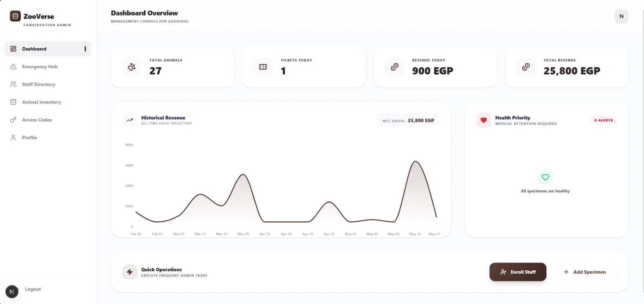
Task: Click the ZooVerse logo icon
Action: [15, 16]
